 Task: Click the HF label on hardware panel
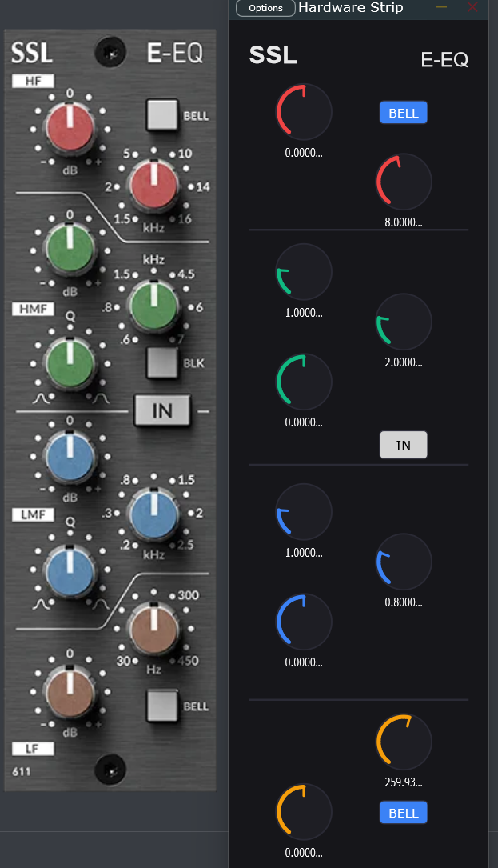tap(34, 81)
